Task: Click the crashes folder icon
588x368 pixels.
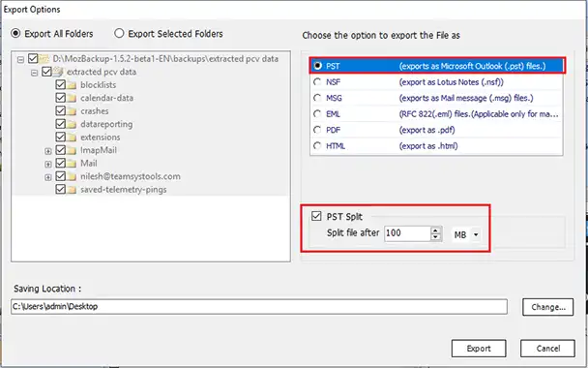Action: (72, 111)
